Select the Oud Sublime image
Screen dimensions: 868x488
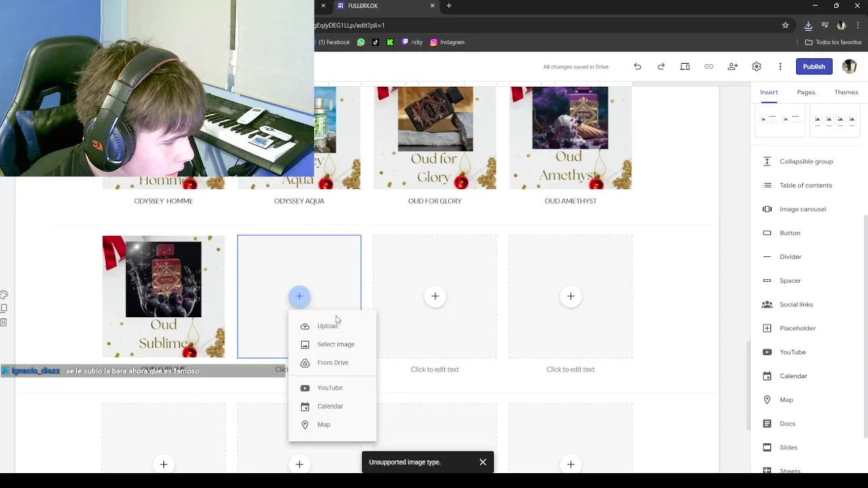pos(163,296)
